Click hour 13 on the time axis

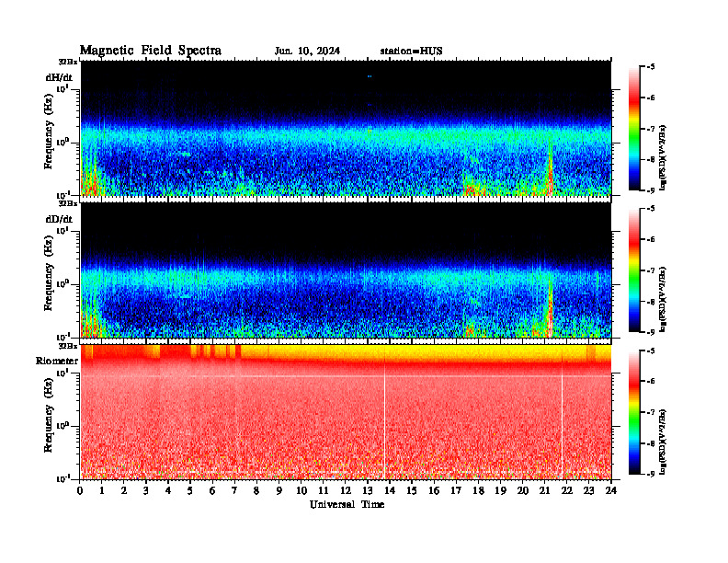coord(368,491)
